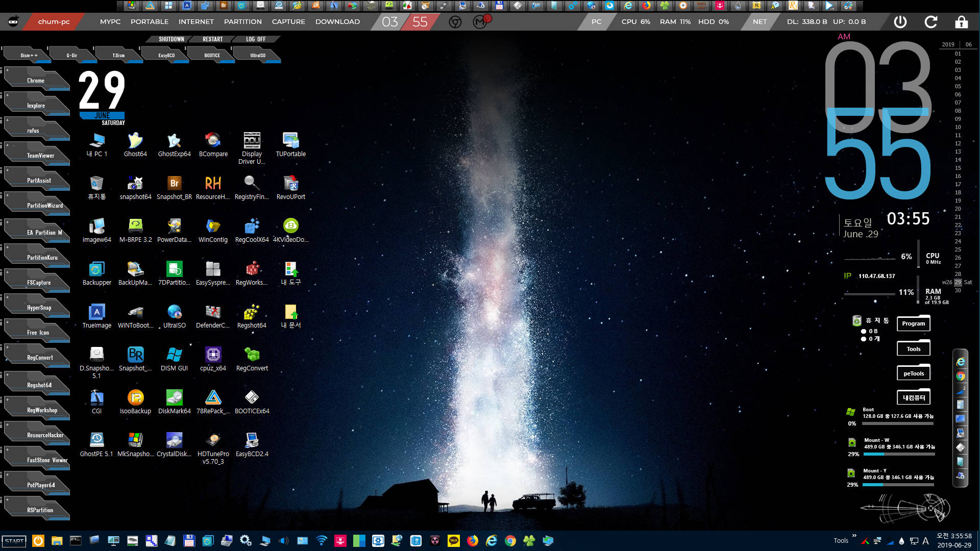Launch RegCoolX64 desktop icon
Screen dimensions: 980x551
pos(252,231)
